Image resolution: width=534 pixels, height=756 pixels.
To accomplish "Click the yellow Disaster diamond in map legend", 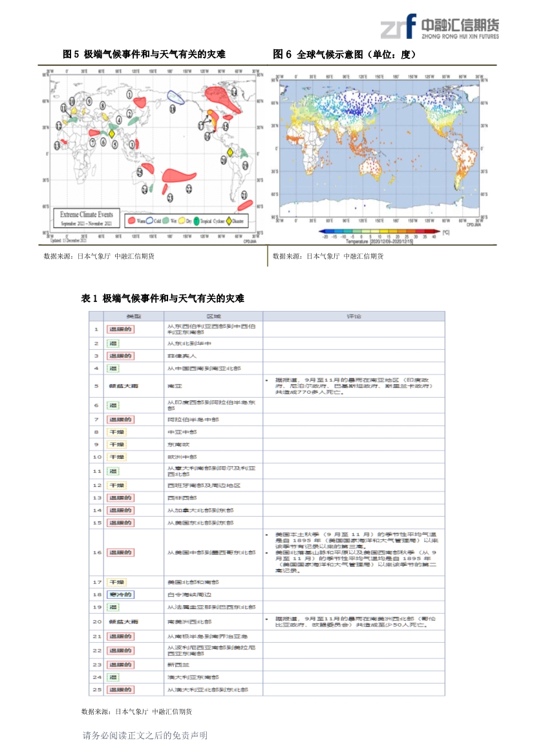I will 229,221.
